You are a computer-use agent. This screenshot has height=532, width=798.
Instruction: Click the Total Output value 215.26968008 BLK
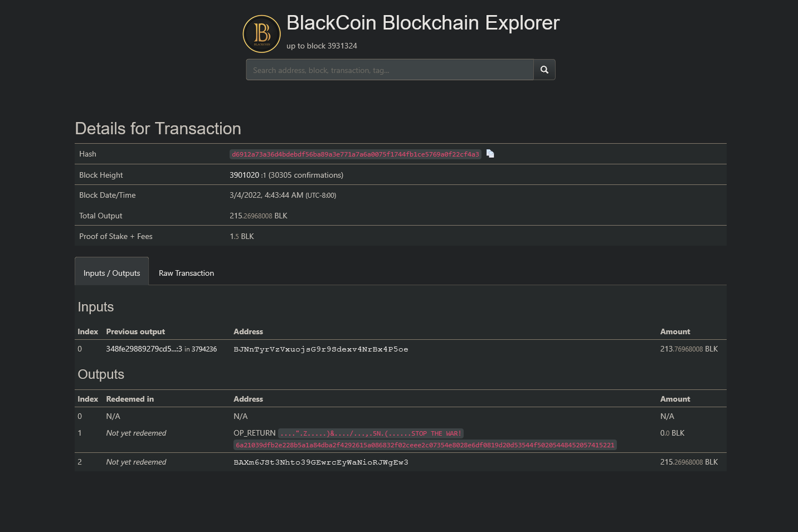pyautogui.click(x=259, y=216)
